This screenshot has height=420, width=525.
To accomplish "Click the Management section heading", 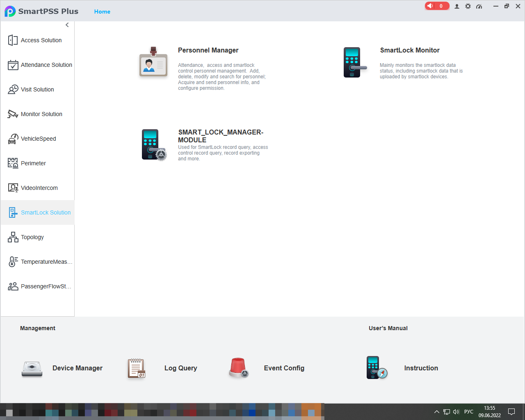I will (x=38, y=328).
